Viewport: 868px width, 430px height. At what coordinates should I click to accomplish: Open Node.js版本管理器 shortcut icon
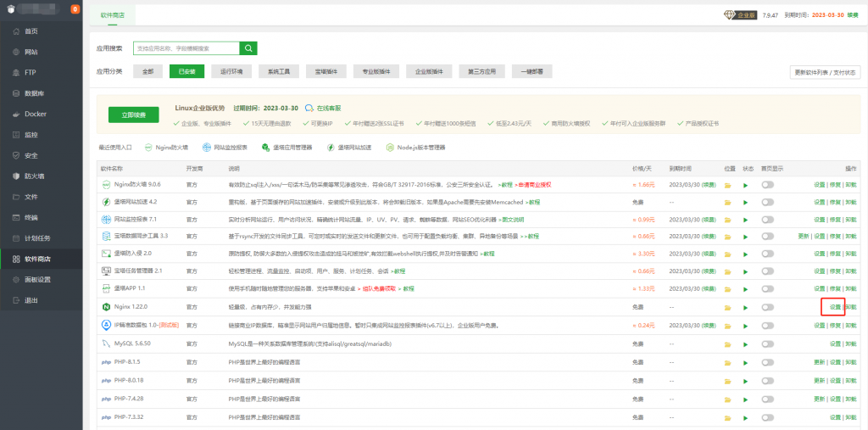[x=390, y=147]
